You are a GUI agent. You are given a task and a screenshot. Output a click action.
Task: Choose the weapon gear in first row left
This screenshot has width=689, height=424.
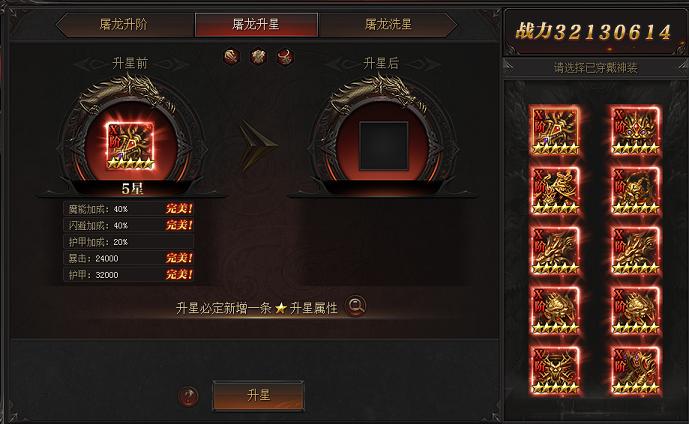coord(555,131)
